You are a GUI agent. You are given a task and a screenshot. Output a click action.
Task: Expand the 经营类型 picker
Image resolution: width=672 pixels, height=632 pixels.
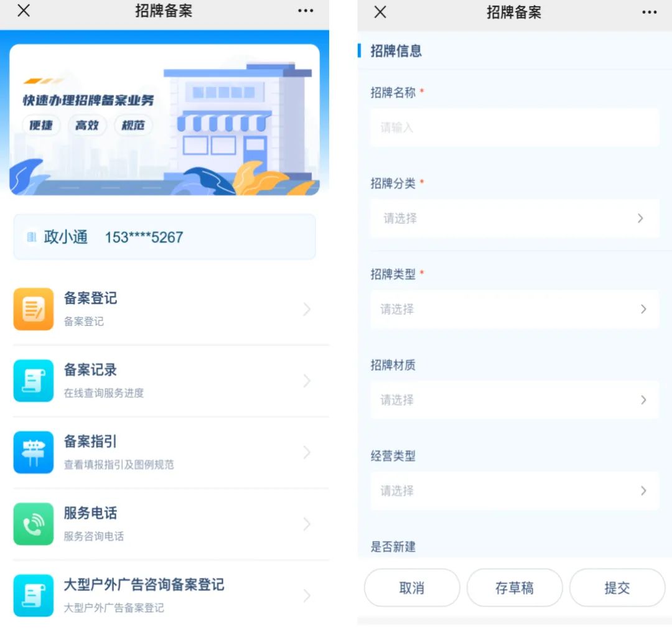tap(514, 491)
